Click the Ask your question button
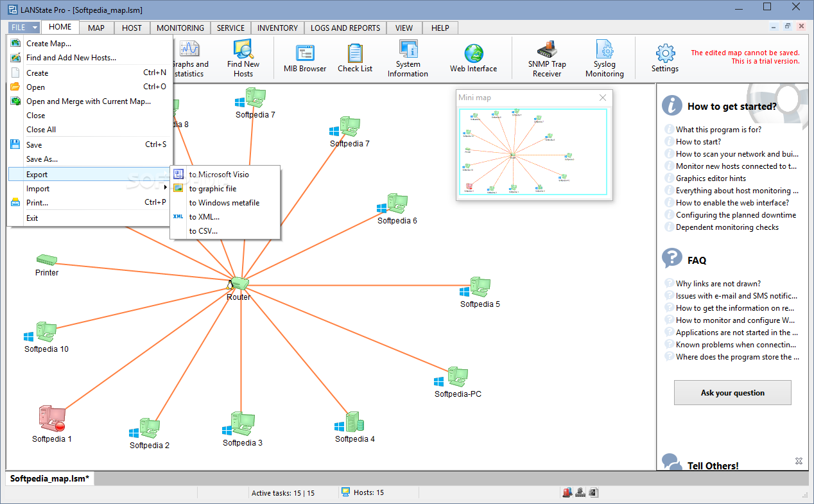This screenshot has height=504, width=814. coord(732,392)
